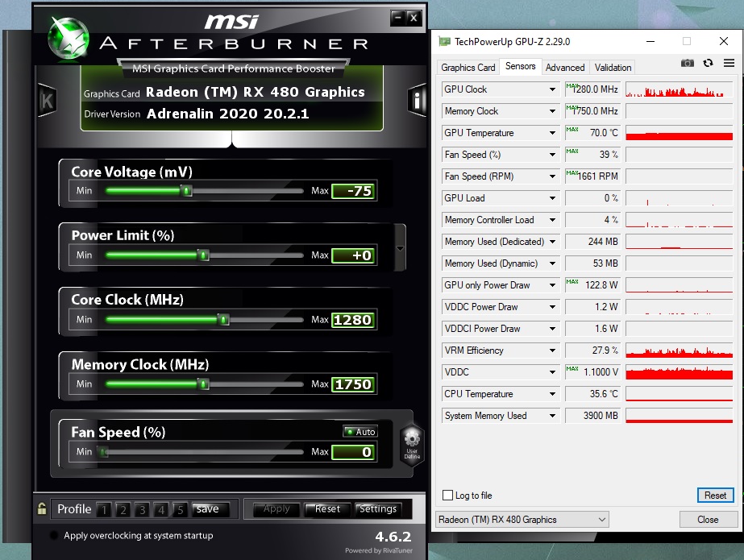The image size is (744, 560).
Task: Click the GPU-Z Reset button
Action: pyautogui.click(x=715, y=495)
